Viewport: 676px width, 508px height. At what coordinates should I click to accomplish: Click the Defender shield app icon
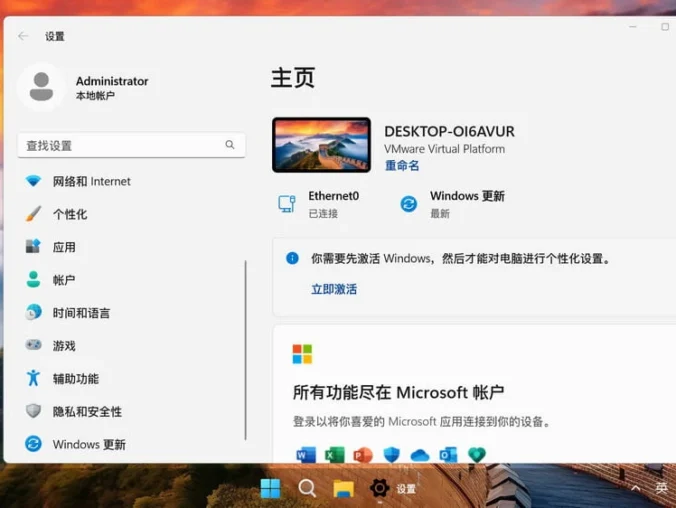(391, 455)
